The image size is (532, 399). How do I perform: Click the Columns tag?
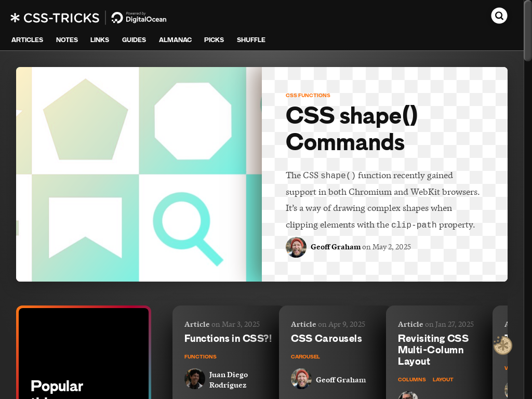[x=411, y=379]
